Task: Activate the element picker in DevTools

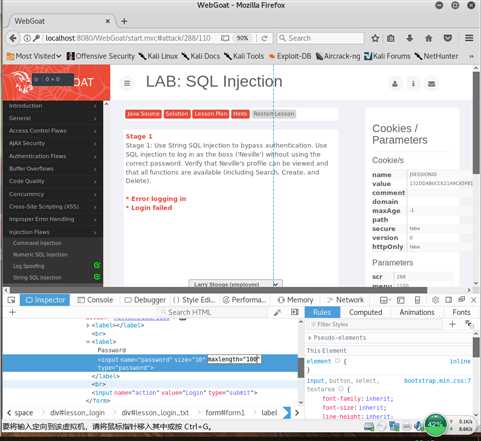Action: click(11, 300)
